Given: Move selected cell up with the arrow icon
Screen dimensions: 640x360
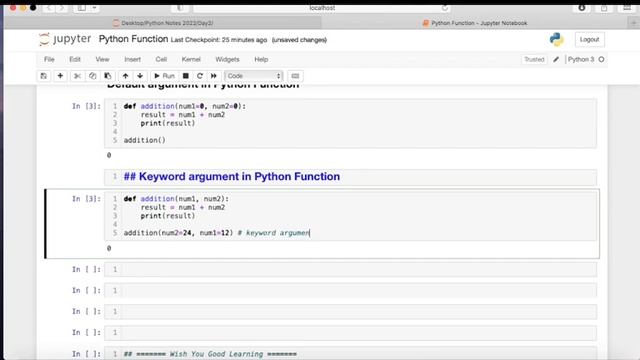Looking at the screenshot, I should [125, 76].
